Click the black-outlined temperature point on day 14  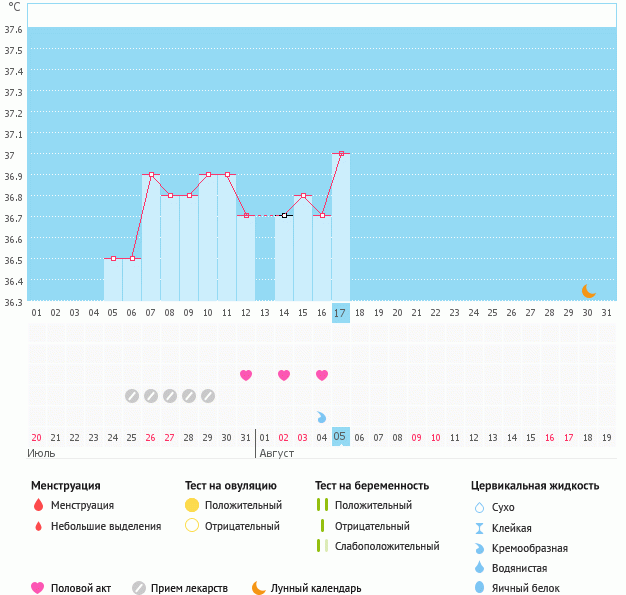(284, 216)
